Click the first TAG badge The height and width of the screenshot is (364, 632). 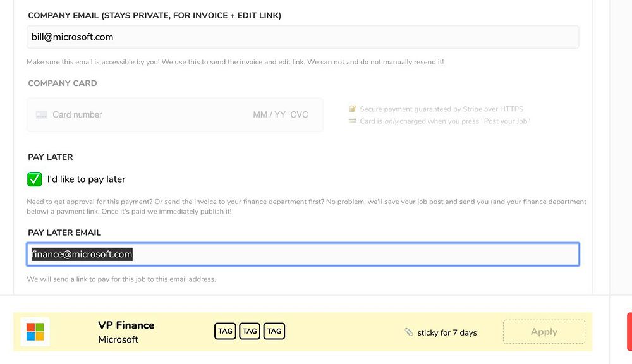(225, 331)
